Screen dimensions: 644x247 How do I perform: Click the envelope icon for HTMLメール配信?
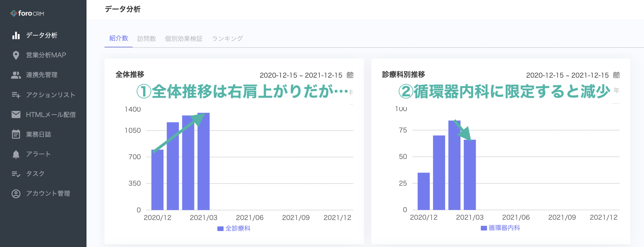16,114
